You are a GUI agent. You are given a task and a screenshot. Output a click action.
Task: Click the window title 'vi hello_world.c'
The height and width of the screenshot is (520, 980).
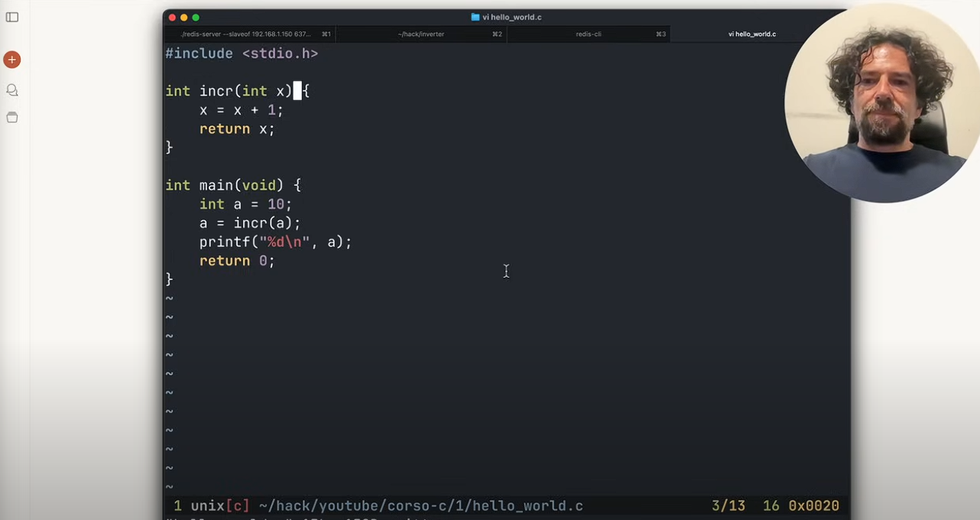coord(511,17)
